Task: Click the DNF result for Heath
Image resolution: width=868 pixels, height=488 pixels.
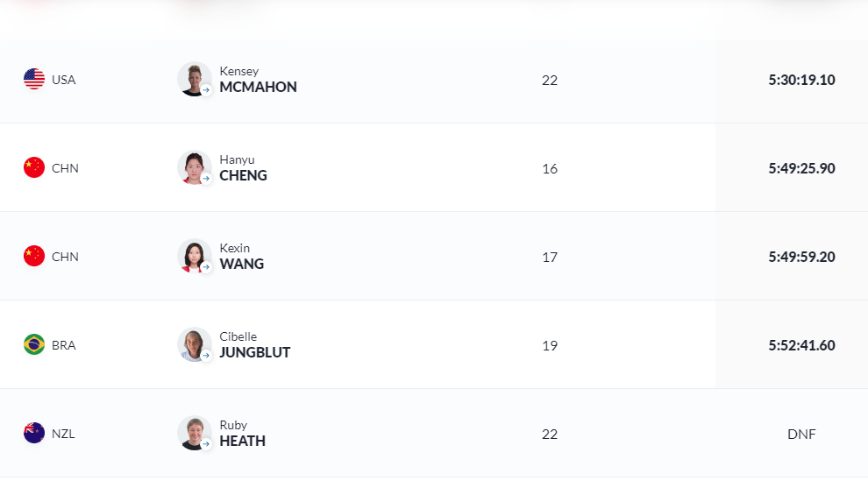Action: pyautogui.click(x=801, y=435)
